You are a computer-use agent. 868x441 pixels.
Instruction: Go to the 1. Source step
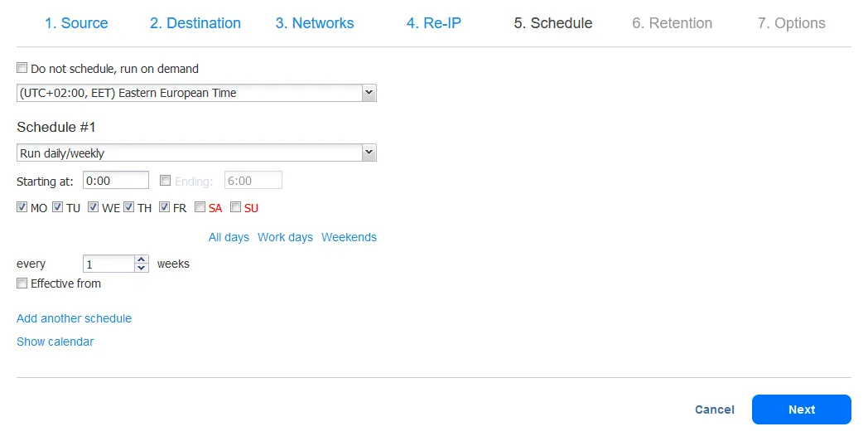[76, 23]
